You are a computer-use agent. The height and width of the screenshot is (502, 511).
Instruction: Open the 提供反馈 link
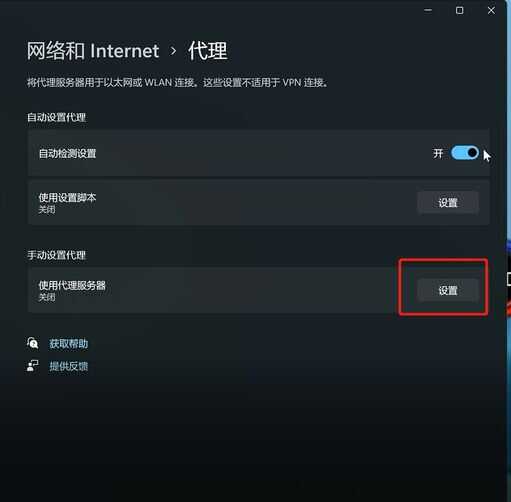[69, 366]
